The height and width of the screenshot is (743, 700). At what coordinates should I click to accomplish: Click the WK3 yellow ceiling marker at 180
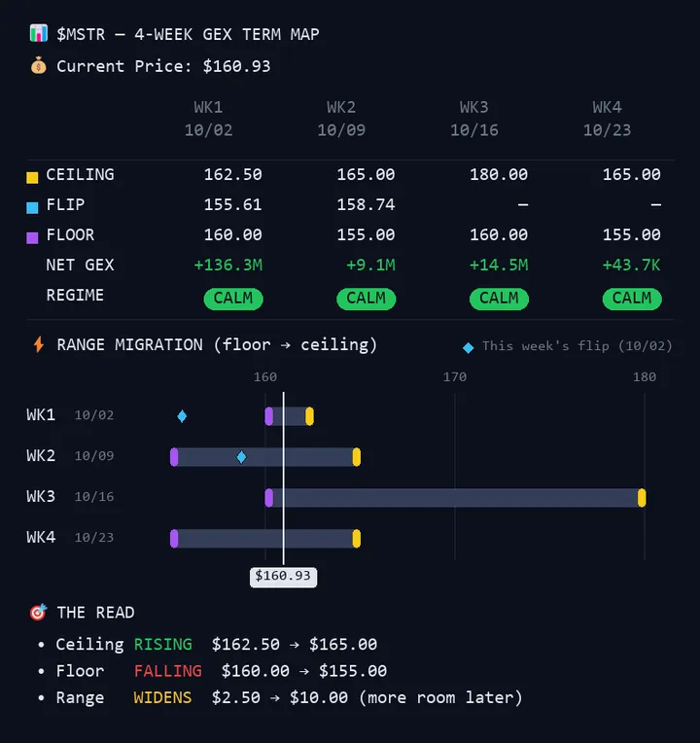[x=642, y=498]
